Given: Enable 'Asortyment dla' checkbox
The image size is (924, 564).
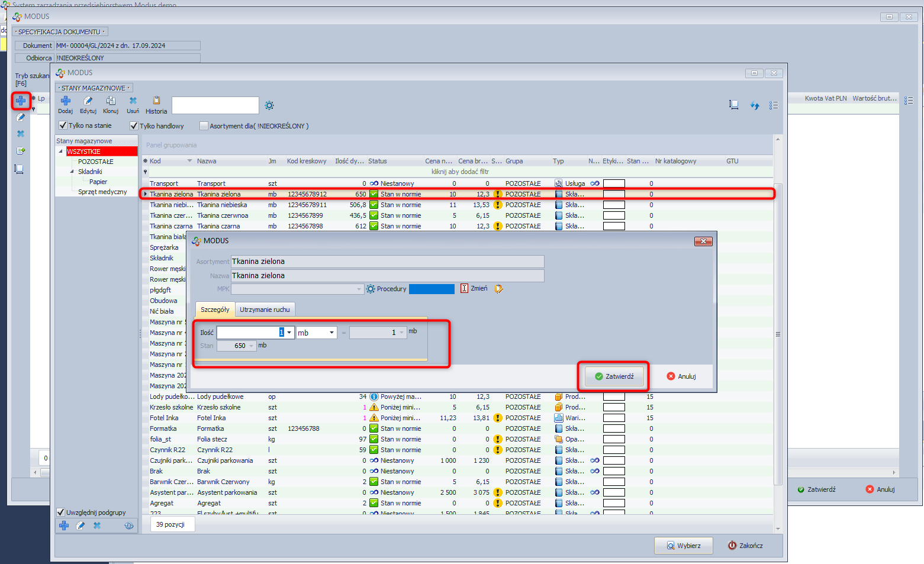Looking at the screenshot, I should pos(204,126).
